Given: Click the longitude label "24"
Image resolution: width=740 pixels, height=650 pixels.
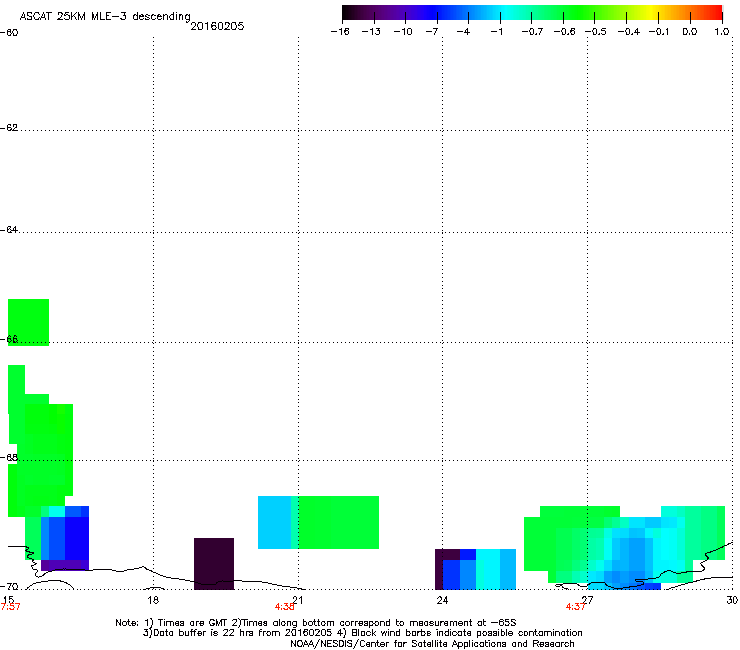Looking at the screenshot, I should (x=442, y=600).
